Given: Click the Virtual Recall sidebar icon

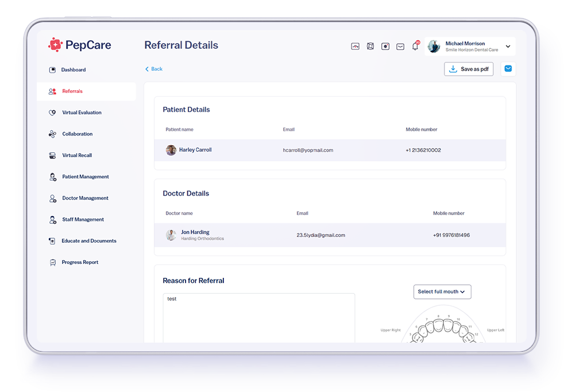Looking at the screenshot, I should [x=52, y=155].
